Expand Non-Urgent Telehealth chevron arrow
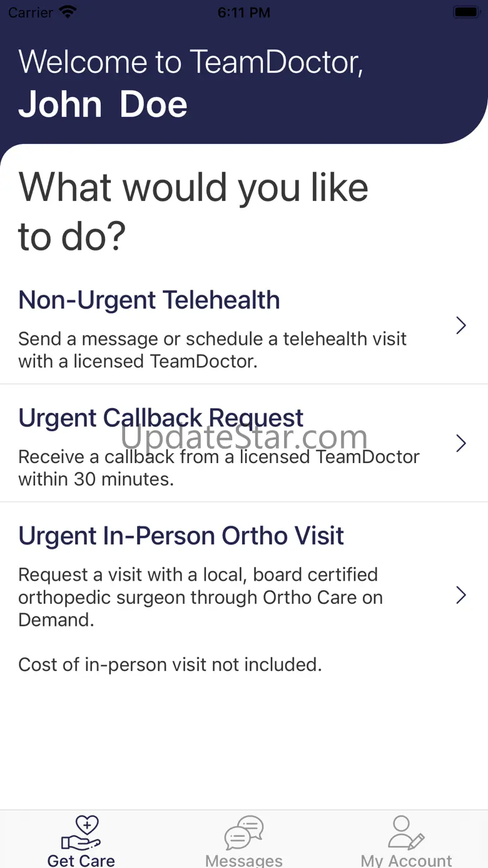Image resolution: width=488 pixels, height=868 pixels. pos(461,325)
